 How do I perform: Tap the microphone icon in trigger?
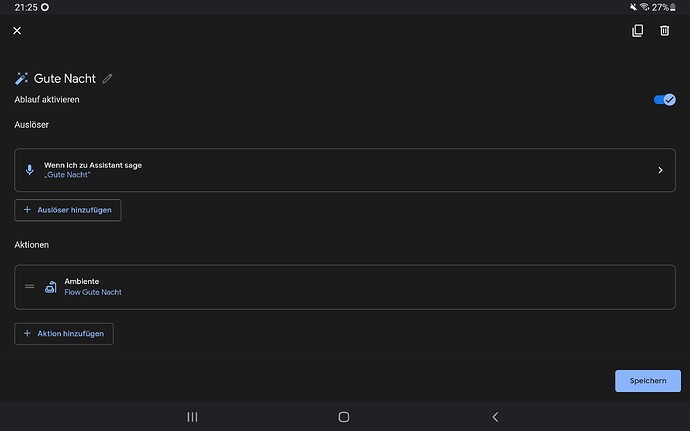(x=29, y=170)
